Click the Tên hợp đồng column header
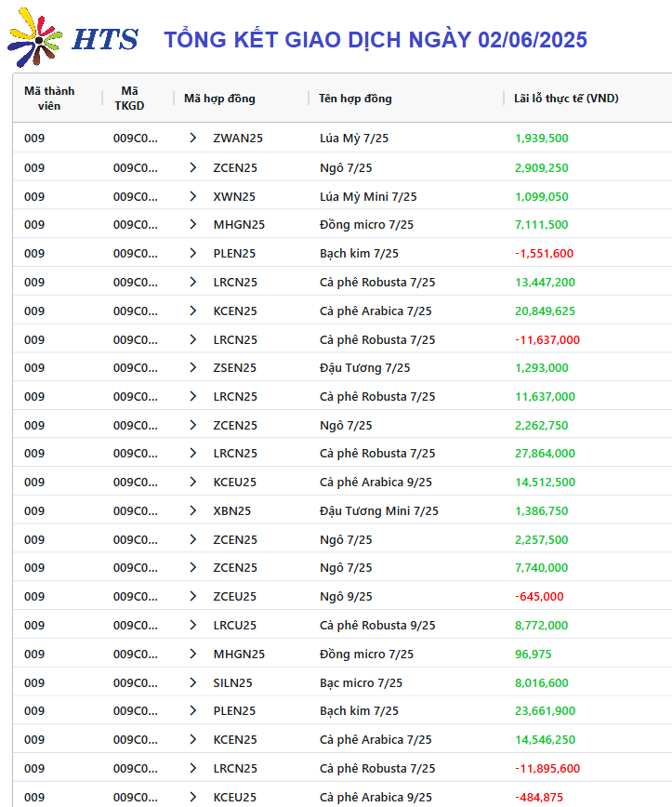672x807 pixels. click(355, 99)
